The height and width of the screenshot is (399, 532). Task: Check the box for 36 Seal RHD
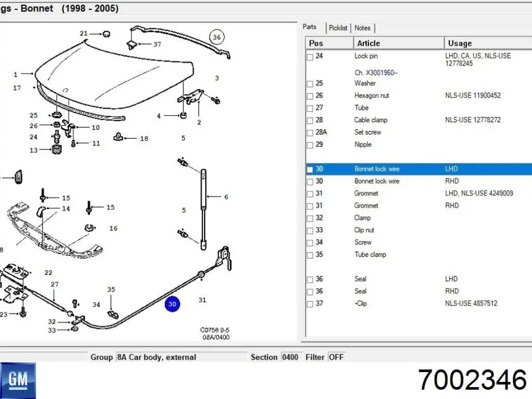(x=310, y=292)
